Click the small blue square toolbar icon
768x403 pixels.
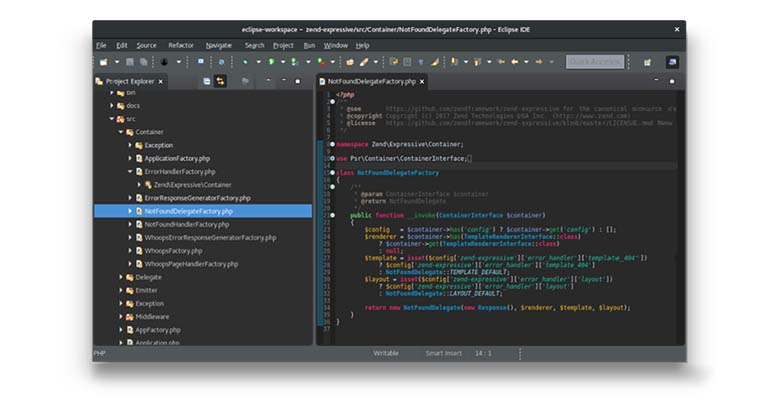tap(201, 62)
